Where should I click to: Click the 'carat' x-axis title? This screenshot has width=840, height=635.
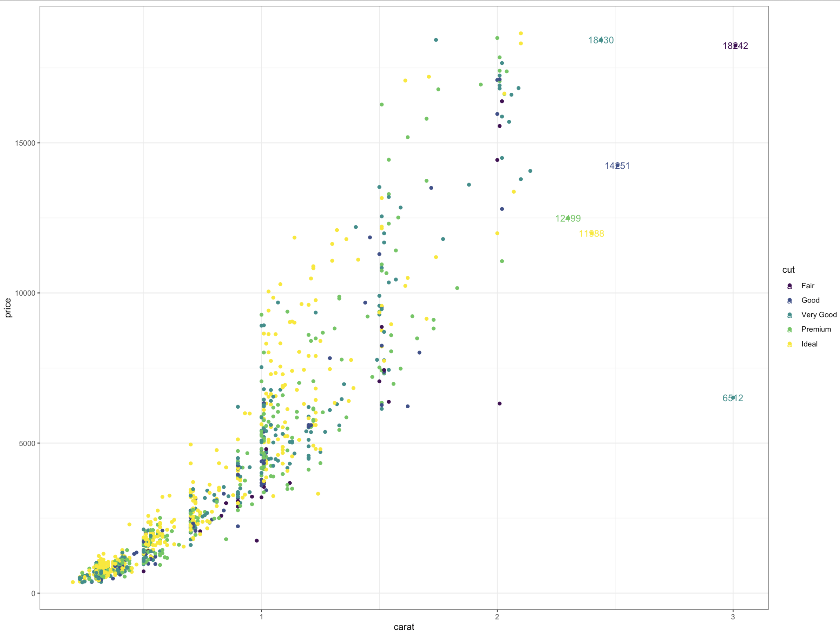(404, 627)
